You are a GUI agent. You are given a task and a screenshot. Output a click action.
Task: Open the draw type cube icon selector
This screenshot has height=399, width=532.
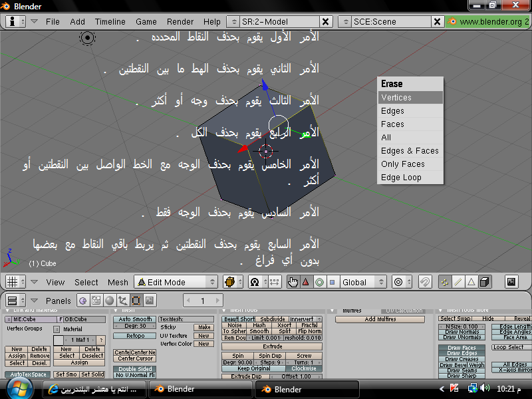pos(233,282)
